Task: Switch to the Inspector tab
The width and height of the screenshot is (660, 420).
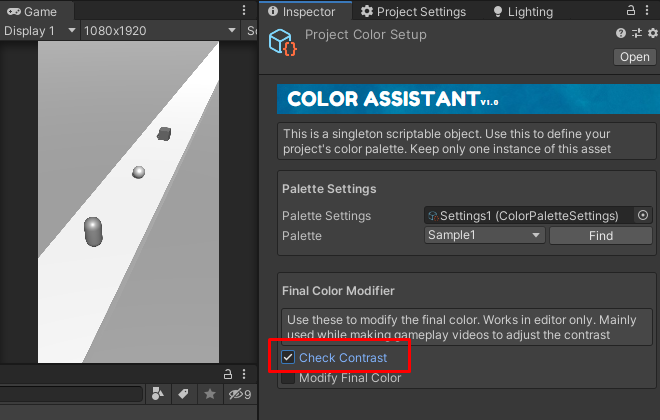Action: tap(305, 11)
